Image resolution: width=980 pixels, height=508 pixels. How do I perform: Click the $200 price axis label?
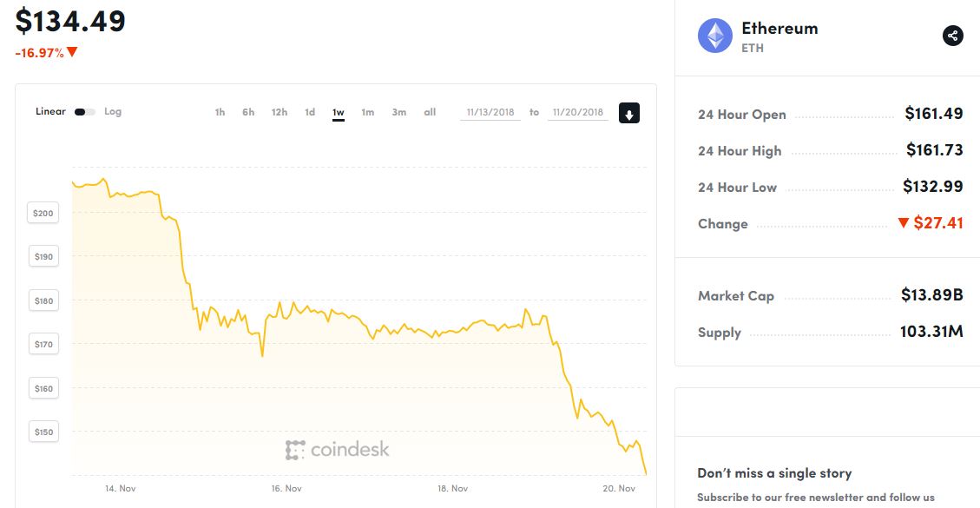click(x=43, y=213)
